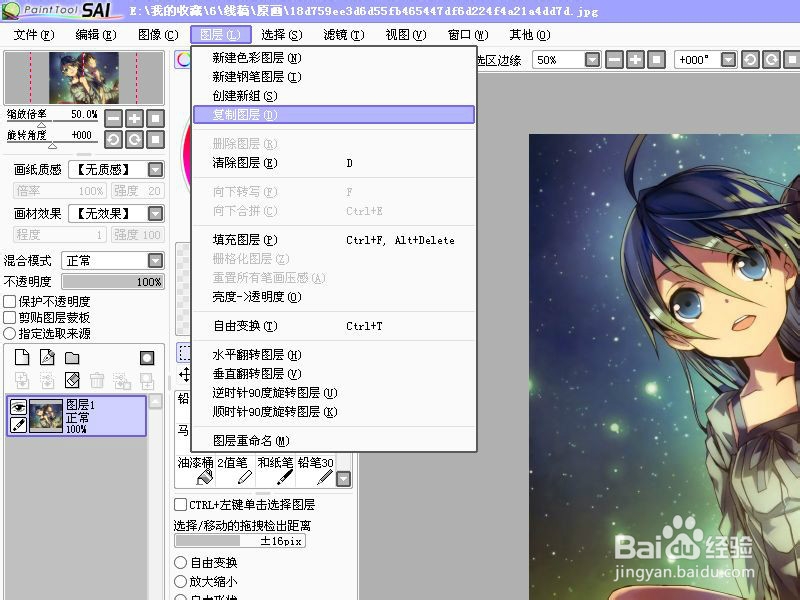Open 混合模式 blend mode dropdown
The height and width of the screenshot is (600, 800).
[155, 261]
